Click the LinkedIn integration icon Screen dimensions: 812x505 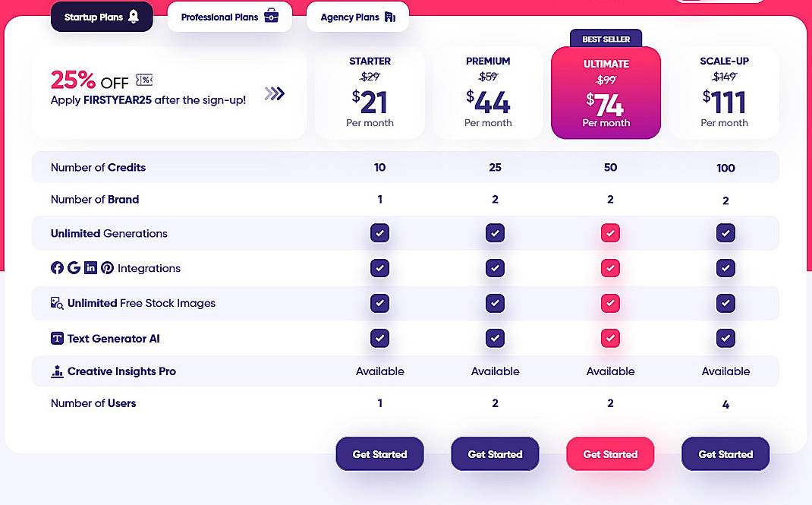90,268
